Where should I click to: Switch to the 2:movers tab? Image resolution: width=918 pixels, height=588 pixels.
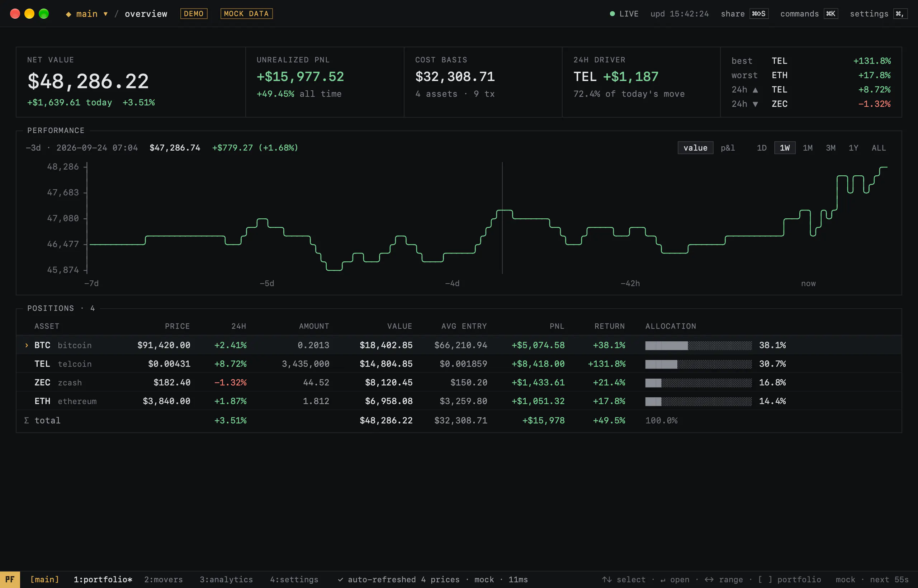coord(164,579)
